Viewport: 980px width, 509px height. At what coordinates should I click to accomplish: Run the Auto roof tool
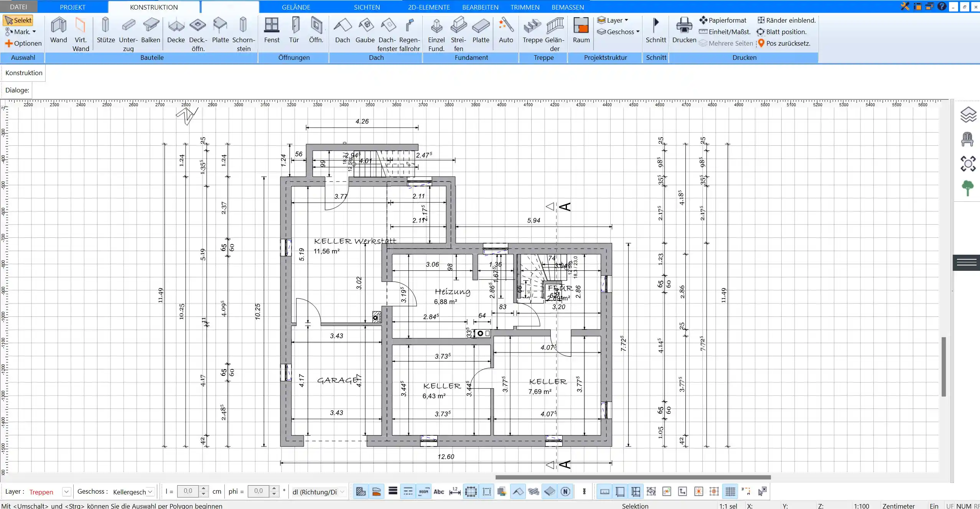(x=506, y=31)
